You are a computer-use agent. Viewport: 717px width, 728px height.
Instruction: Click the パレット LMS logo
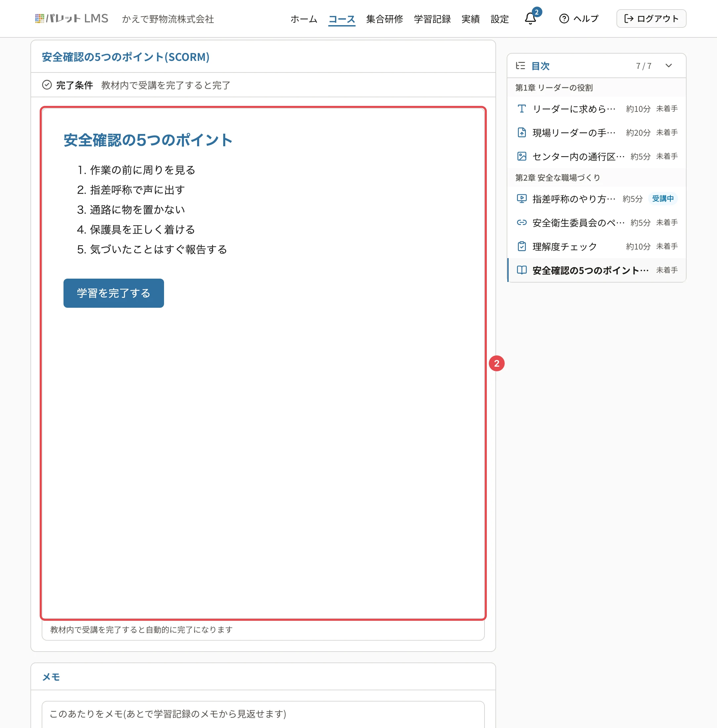[71, 19]
